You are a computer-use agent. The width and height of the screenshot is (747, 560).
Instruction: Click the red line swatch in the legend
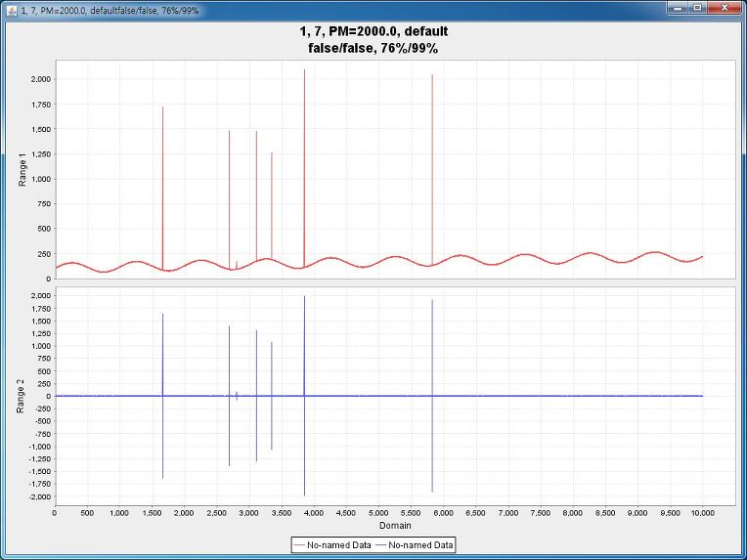pyautogui.click(x=299, y=545)
